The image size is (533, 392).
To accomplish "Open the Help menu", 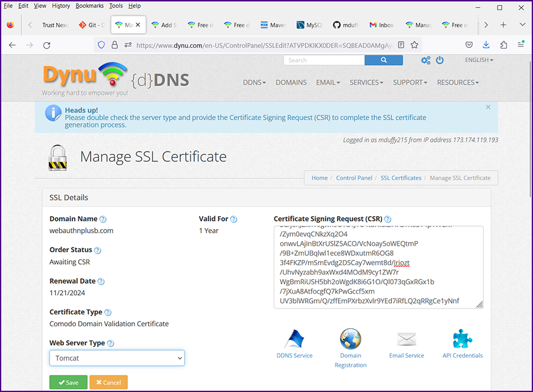I will (134, 6).
